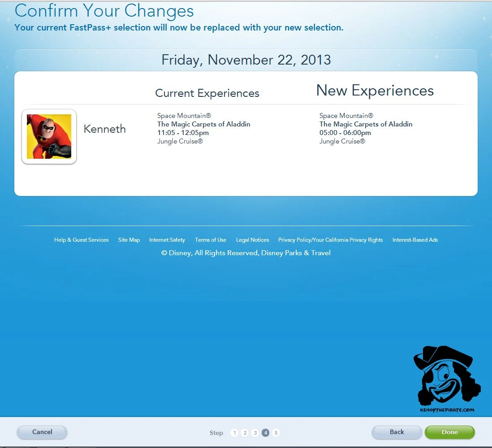
Task: Click Magic Carpets of Aladdin under Current Experiences
Action: pyautogui.click(x=203, y=124)
